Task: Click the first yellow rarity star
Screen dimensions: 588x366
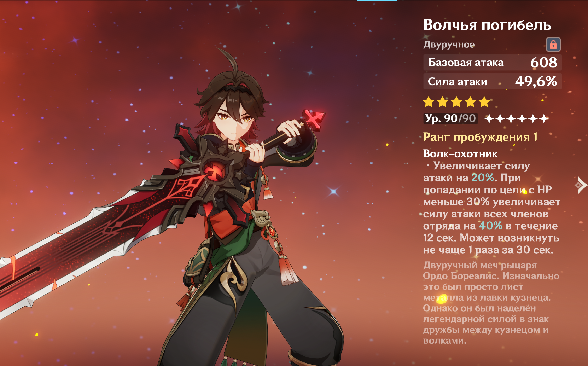Action: [x=429, y=102]
